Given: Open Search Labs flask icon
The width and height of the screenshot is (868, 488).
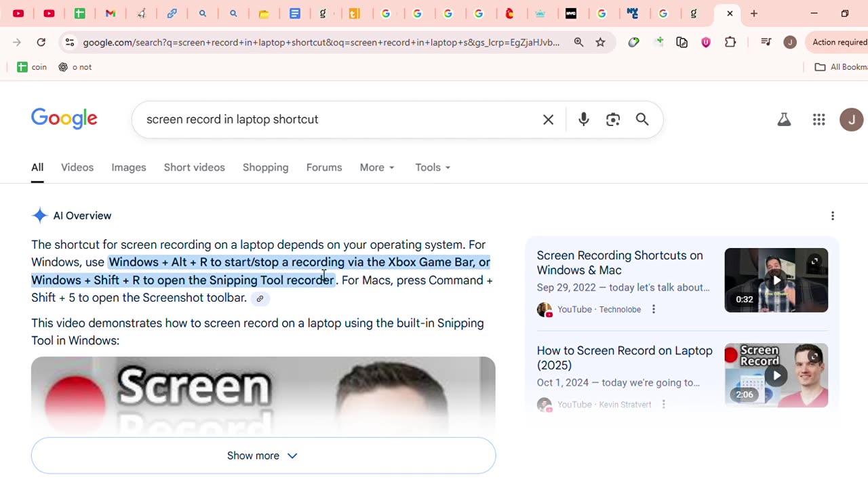Looking at the screenshot, I should click(784, 120).
